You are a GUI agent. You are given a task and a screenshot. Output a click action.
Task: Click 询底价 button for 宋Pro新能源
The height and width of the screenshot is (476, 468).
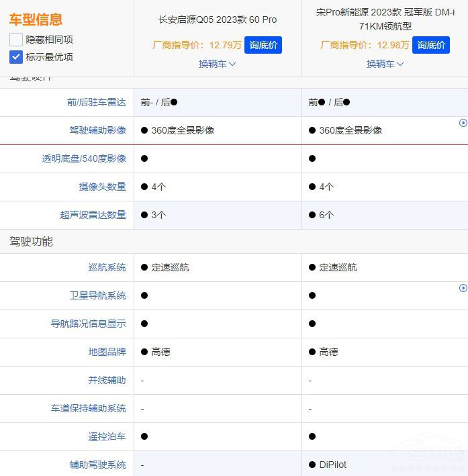coord(430,45)
